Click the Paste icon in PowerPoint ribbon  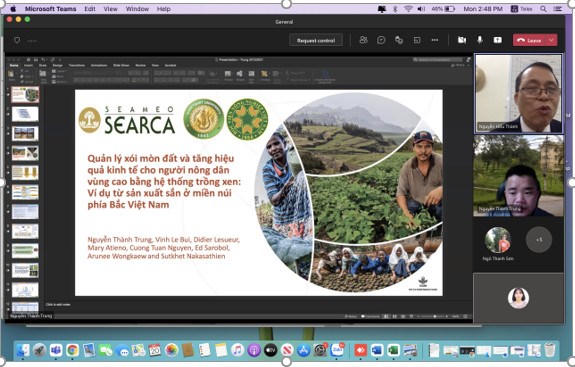[11, 75]
